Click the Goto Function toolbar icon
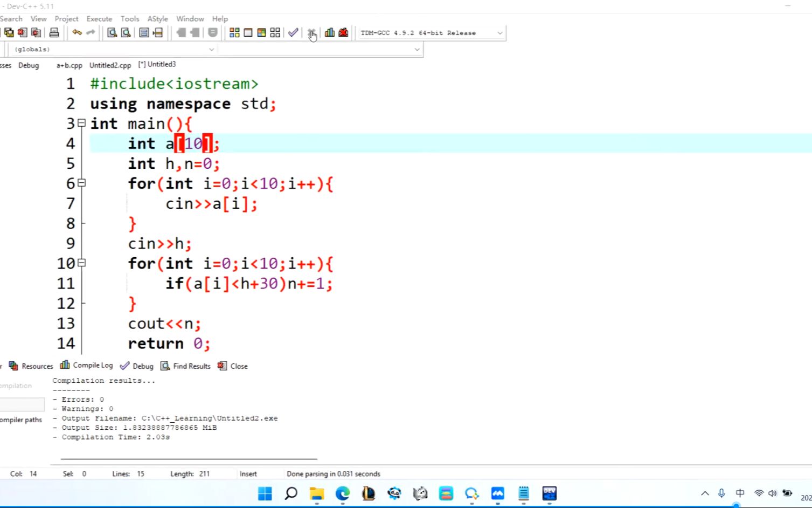The width and height of the screenshot is (812, 508). coord(144,33)
